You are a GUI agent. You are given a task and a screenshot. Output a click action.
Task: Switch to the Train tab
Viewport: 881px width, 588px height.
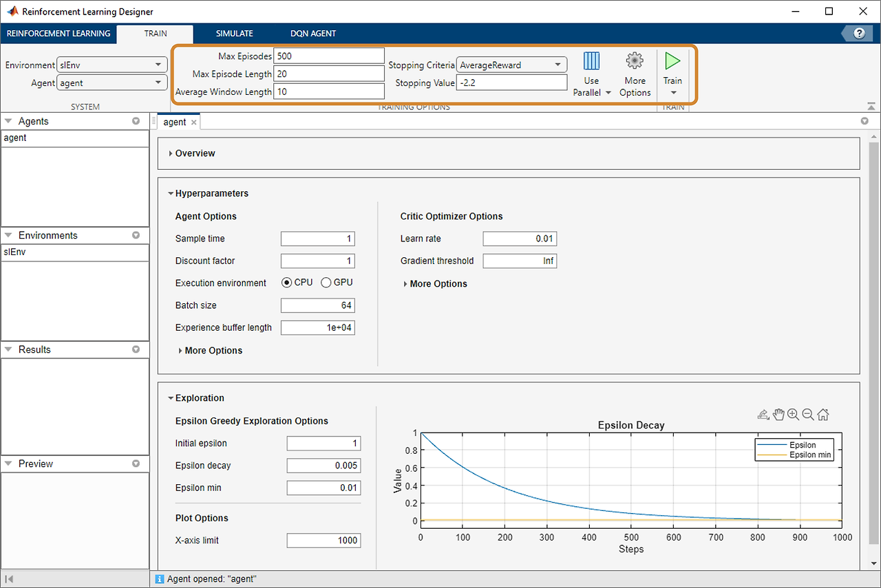coord(155,33)
